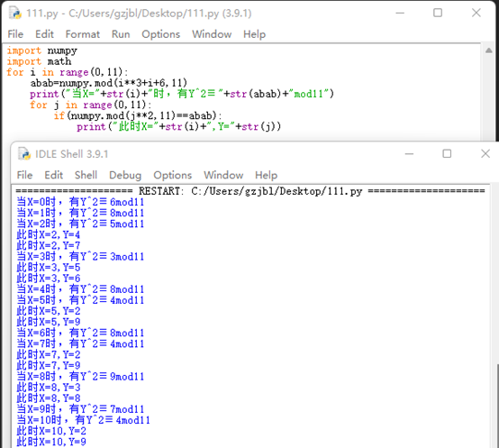Close the 111.py editor window
499x448 pixels.
click(x=476, y=13)
